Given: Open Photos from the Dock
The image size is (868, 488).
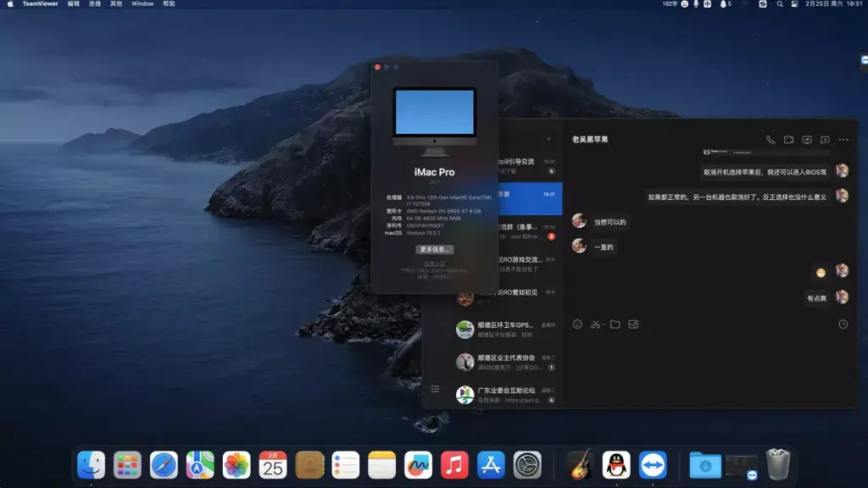Looking at the screenshot, I should point(236,465).
